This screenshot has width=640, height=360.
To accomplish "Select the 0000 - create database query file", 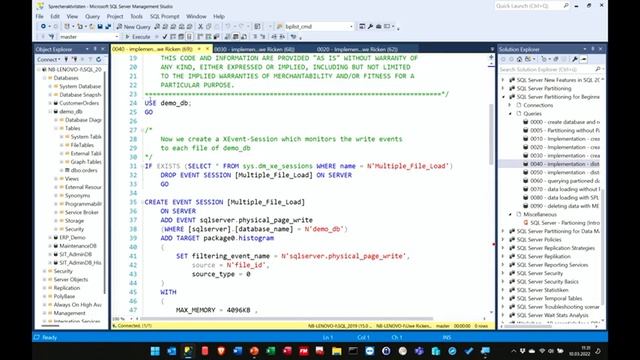I will pyautogui.click(x=564, y=122).
